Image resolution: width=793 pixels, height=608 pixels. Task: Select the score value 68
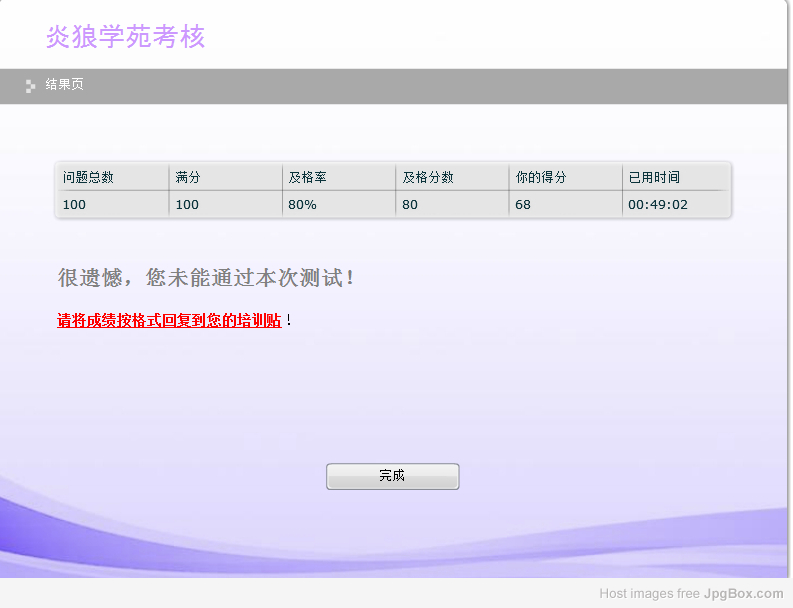[523, 204]
